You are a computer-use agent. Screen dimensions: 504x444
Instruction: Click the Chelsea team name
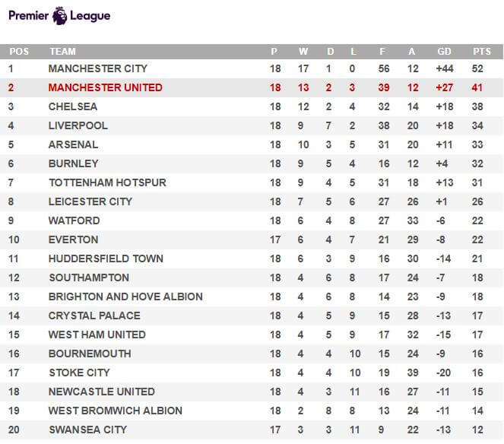(x=73, y=106)
